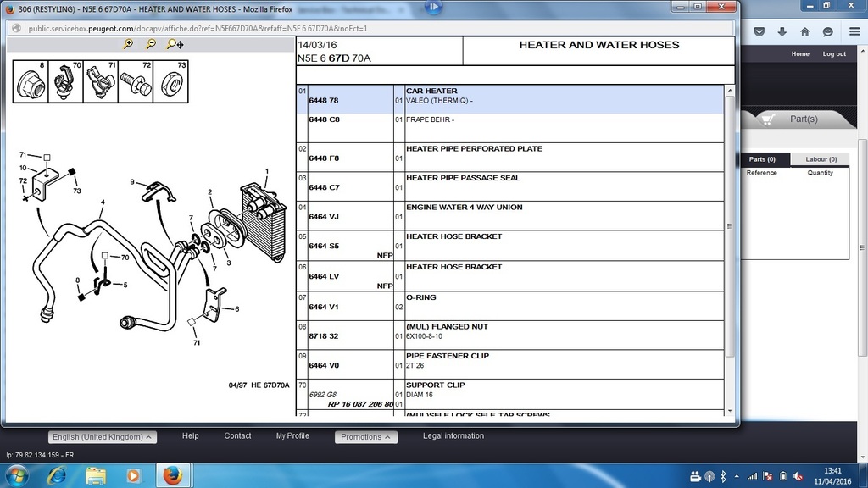Screen dimensions: 868x488
Task: Open the Pocket icon in Firefox toolbar
Action: pos(759,31)
